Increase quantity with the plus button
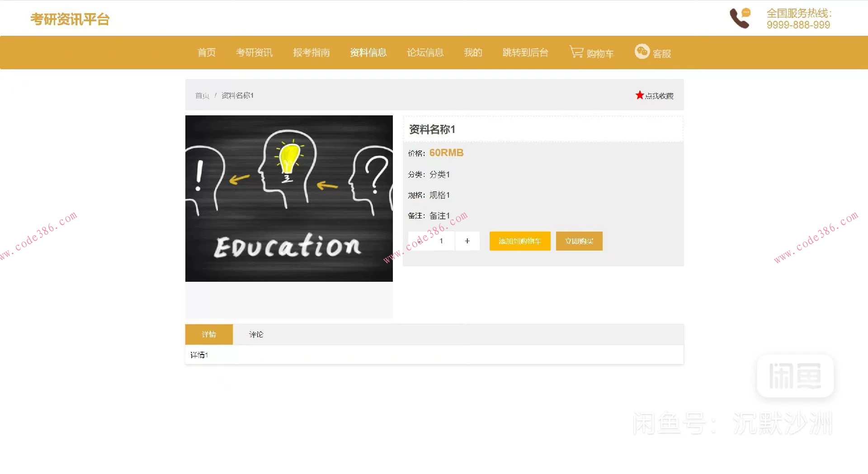Viewport: 868px width, 474px height. click(x=467, y=241)
